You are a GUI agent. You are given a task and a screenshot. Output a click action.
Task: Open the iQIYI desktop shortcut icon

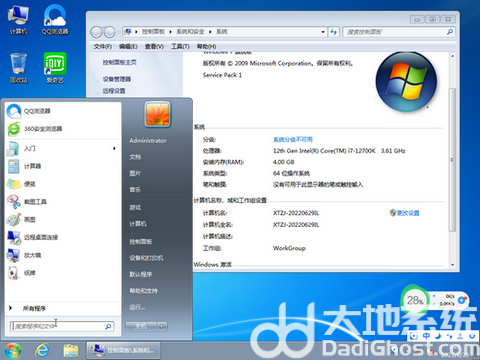[55, 68]
